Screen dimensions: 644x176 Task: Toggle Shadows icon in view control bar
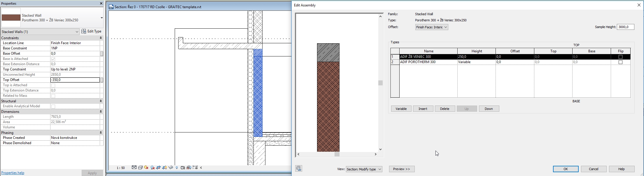point(153,168)
